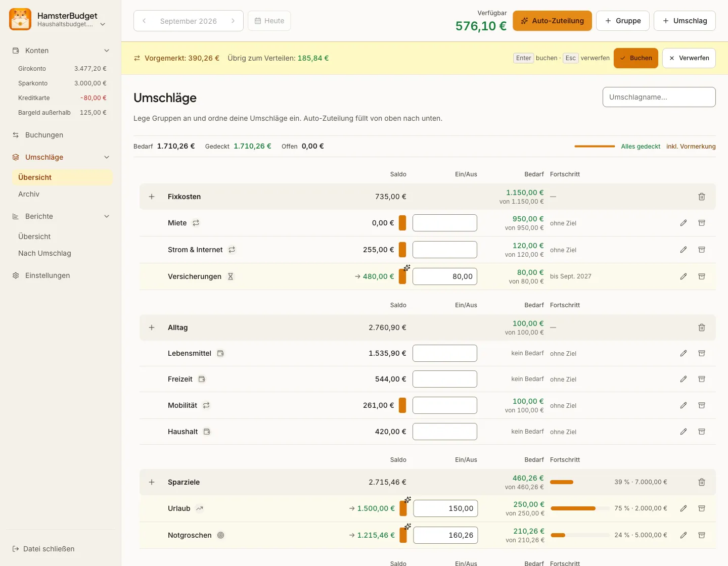Select the Kreditkarte account

pos(62,98)
